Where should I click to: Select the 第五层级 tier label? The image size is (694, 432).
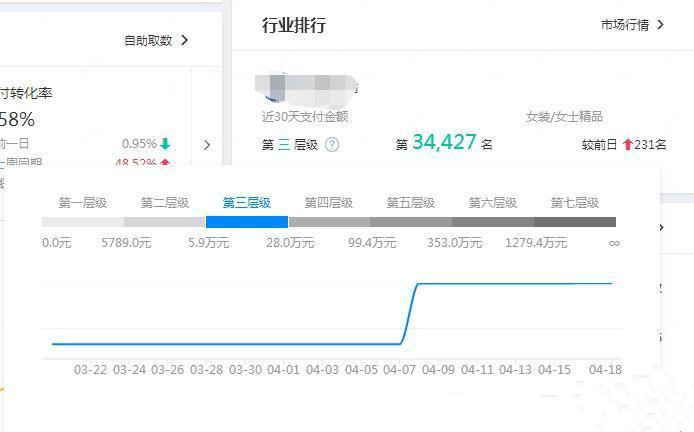(411, 203)
